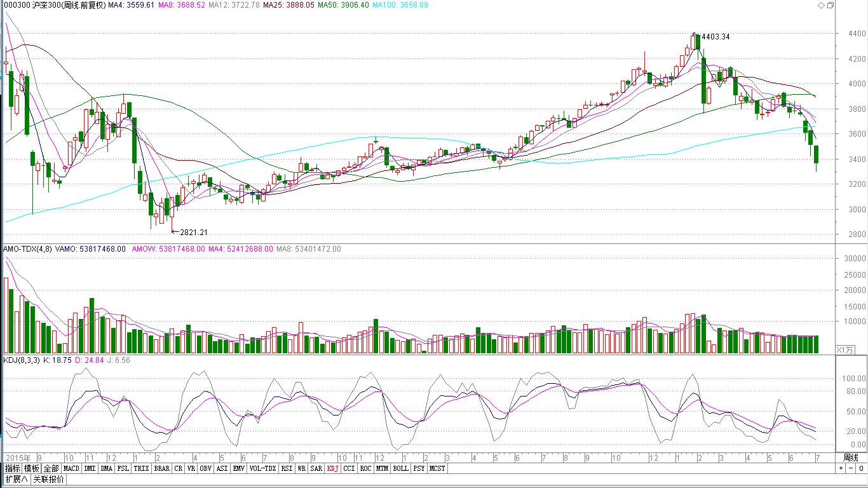
Task: Select the 全部 tab
Action: [51, 468]
